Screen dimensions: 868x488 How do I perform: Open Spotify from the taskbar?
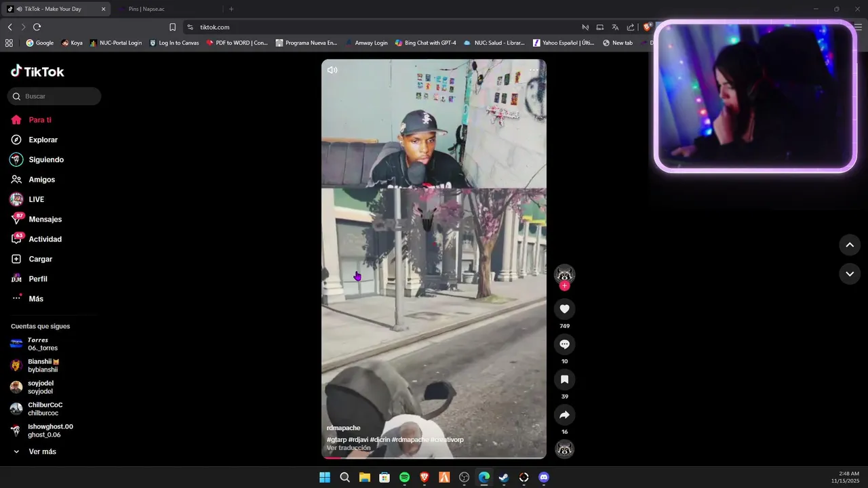[x=404, y=477]
